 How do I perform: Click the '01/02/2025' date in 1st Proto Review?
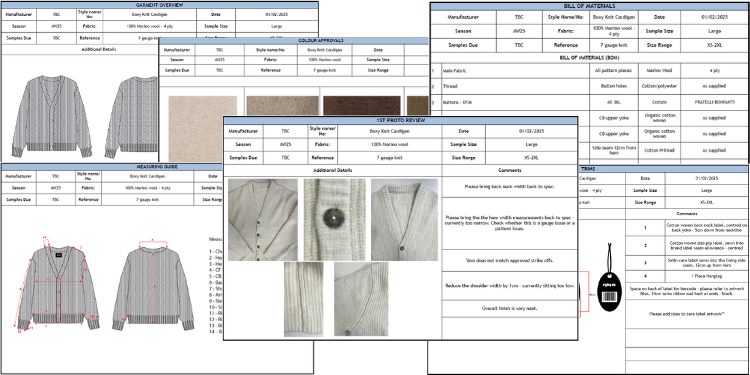531,131
